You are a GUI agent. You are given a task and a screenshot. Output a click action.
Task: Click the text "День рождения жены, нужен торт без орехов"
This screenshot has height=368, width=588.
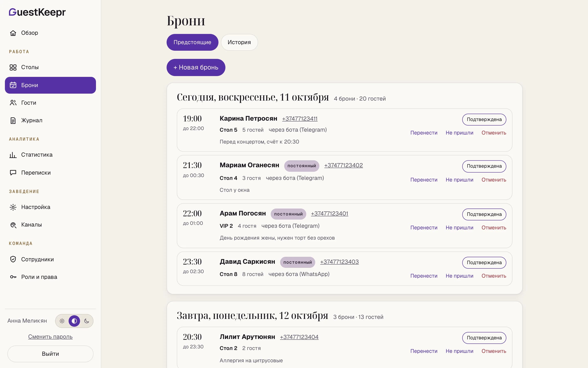pos(277,238)
